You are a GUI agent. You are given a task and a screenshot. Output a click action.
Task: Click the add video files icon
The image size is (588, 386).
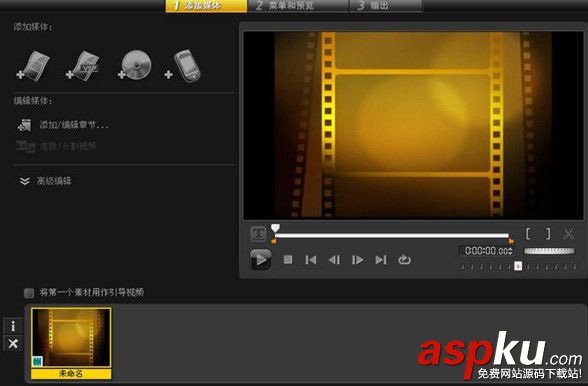point(34,66)
